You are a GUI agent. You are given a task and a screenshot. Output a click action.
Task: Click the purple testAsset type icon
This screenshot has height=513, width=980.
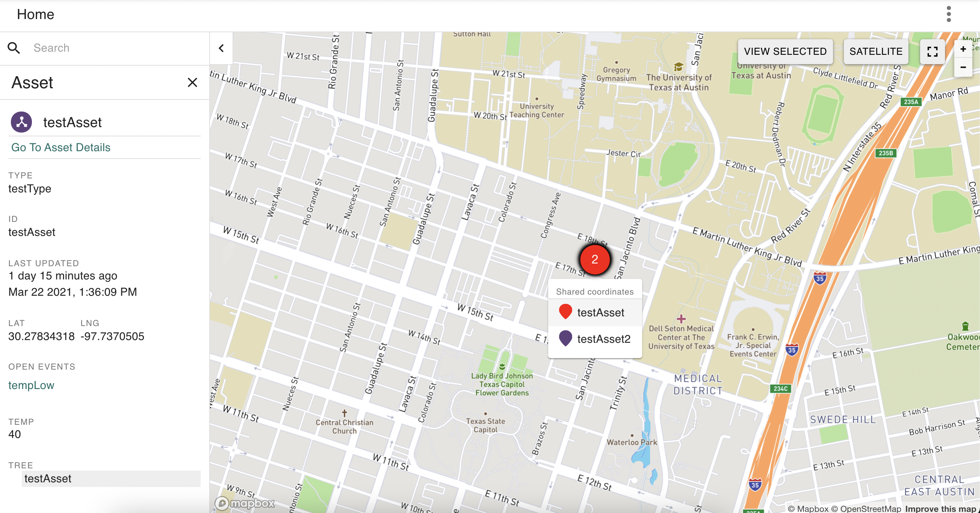(21, 122)
